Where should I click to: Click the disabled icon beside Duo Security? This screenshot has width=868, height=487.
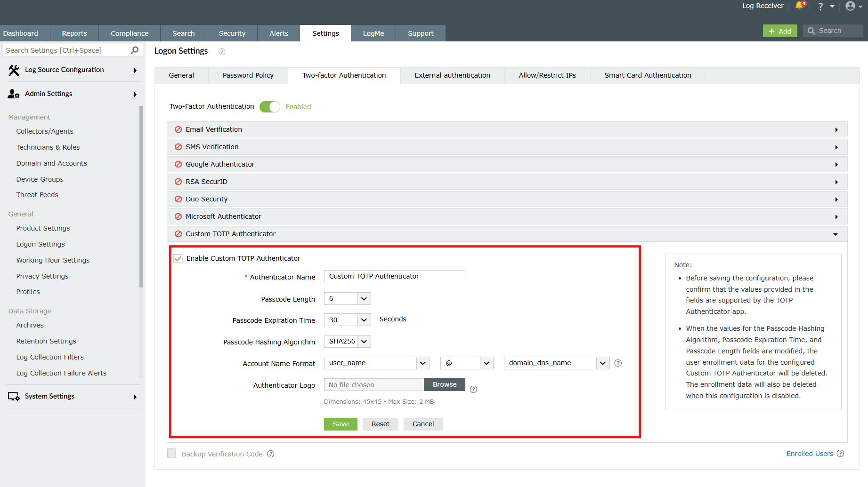(x=178, y=199)
